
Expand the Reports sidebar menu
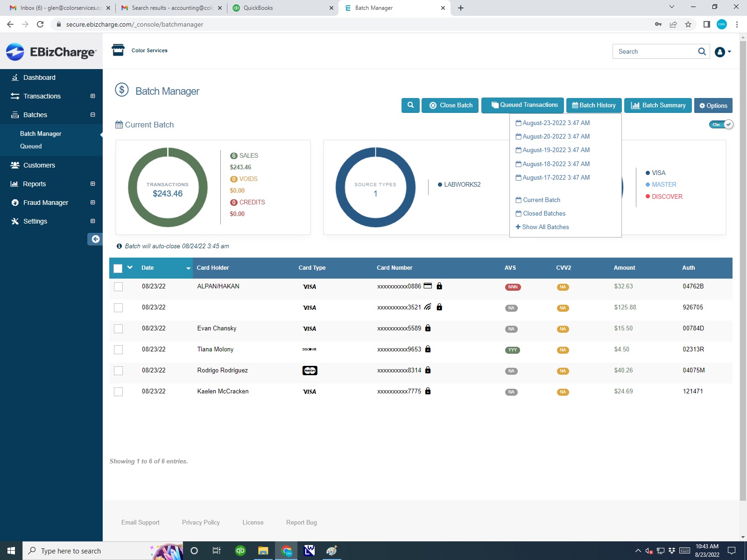(92, 184)
